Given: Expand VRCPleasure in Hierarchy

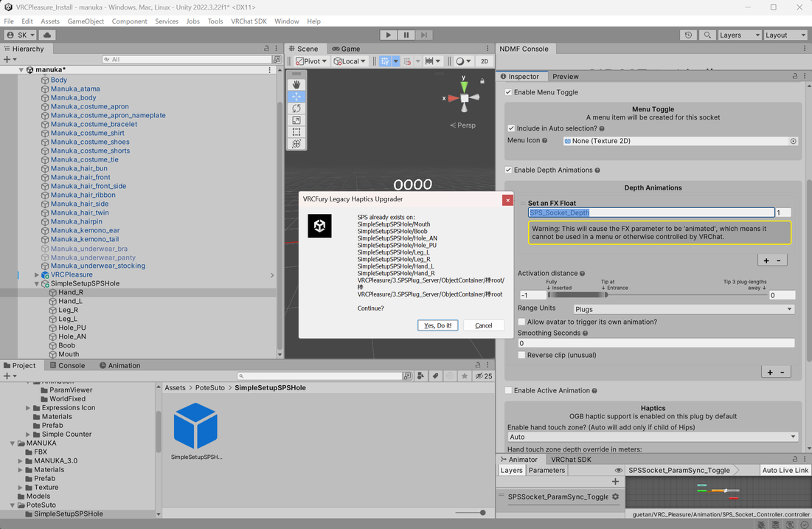Looking at the screenshot, I should (36, 274).
